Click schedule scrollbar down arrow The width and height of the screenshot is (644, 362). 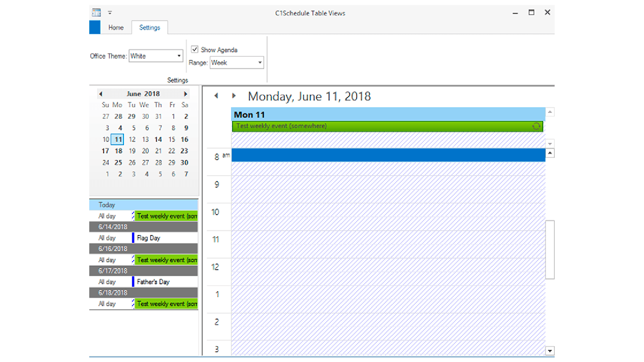pyautogui.click(x=550, y=351)
